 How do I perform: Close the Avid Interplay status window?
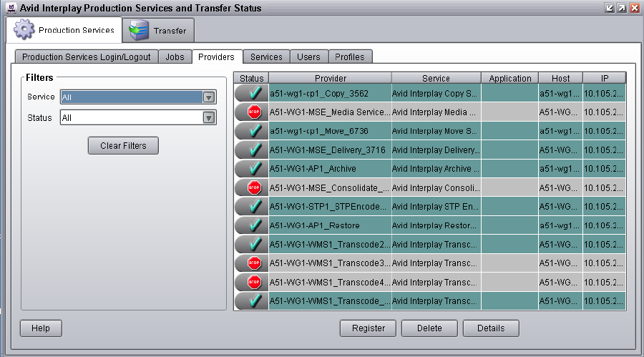pos(635,8)
